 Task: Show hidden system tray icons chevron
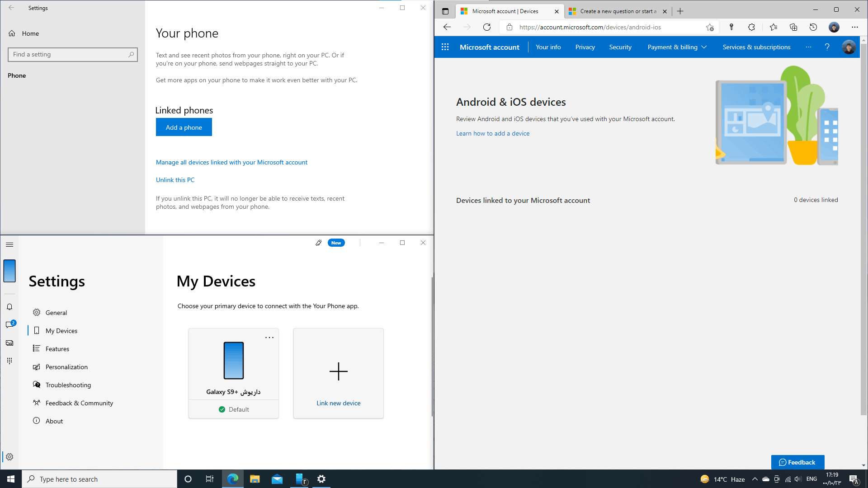click(755, 479)
